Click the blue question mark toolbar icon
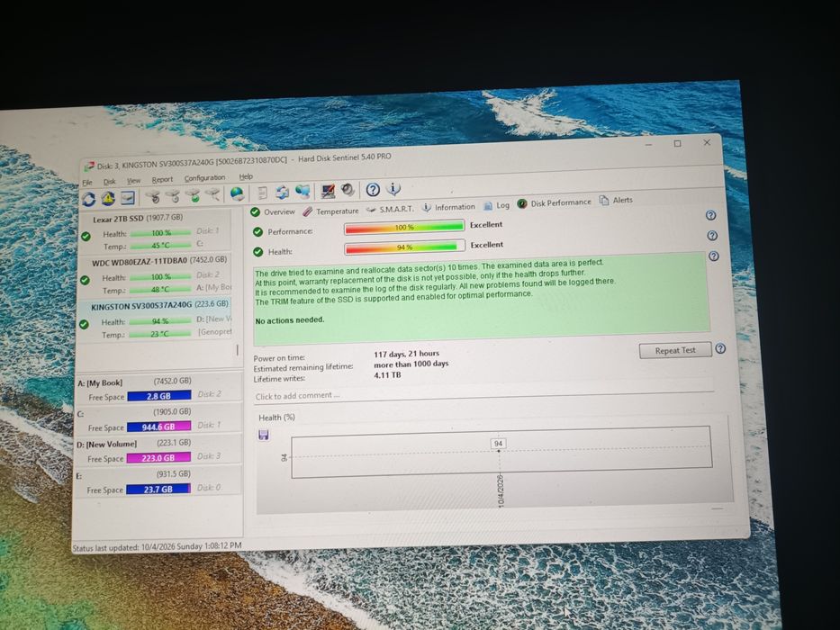Viewport: 840px width, 630px height. coord(373,189)
